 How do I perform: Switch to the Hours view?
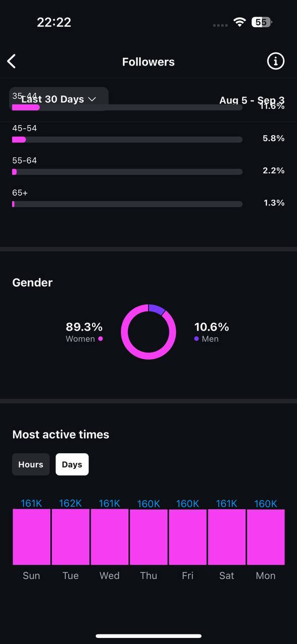click(x=31, y=464)
